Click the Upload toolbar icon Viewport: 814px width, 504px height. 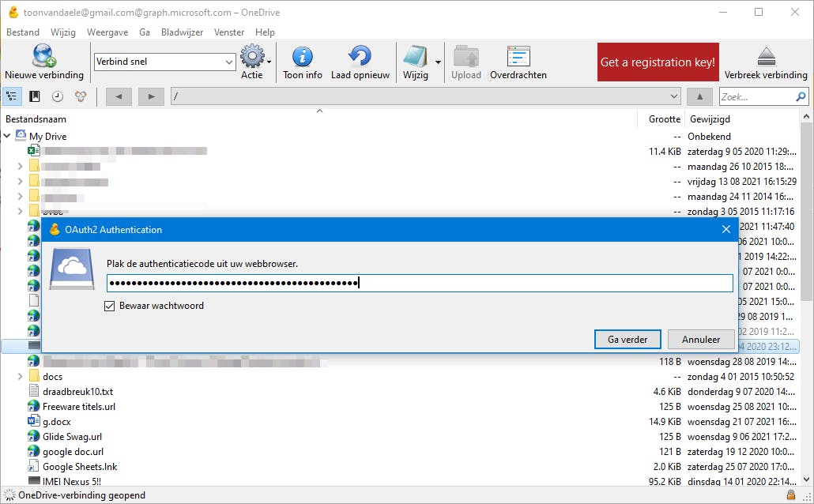click(465, 56)
